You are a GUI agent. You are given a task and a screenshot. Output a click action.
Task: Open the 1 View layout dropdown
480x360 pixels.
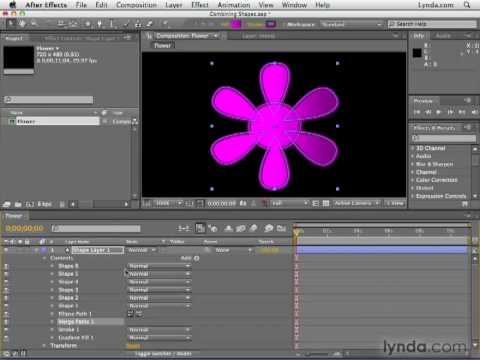pos(395,203)
